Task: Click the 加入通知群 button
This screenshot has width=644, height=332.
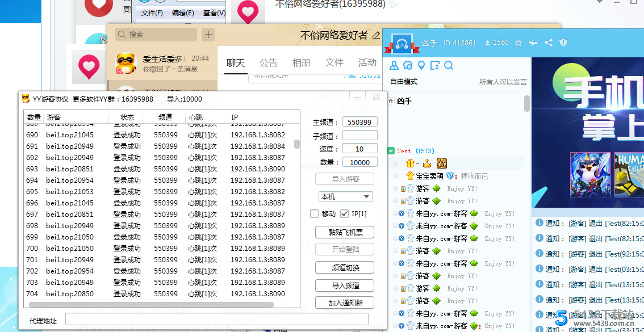Action: (345, 302)
